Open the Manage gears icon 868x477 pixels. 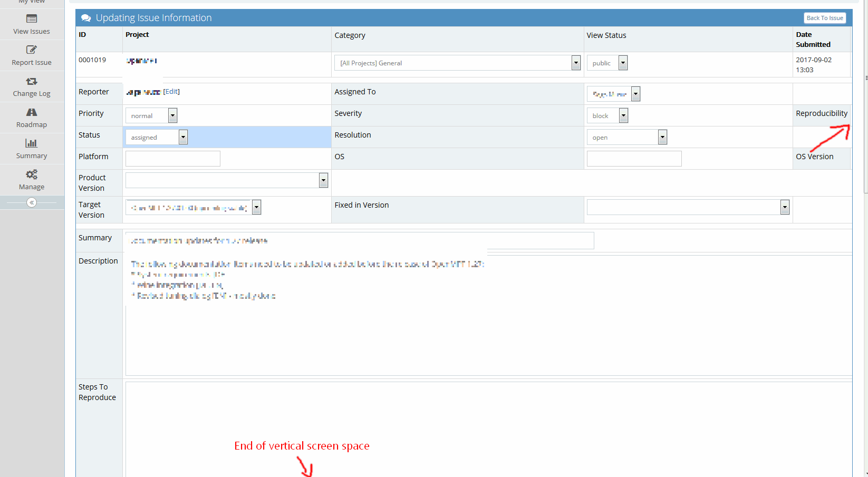pos(32,174)
